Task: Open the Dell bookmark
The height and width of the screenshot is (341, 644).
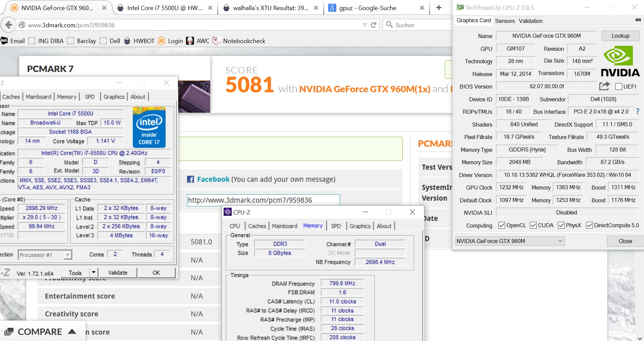Action: pos(110,41)
